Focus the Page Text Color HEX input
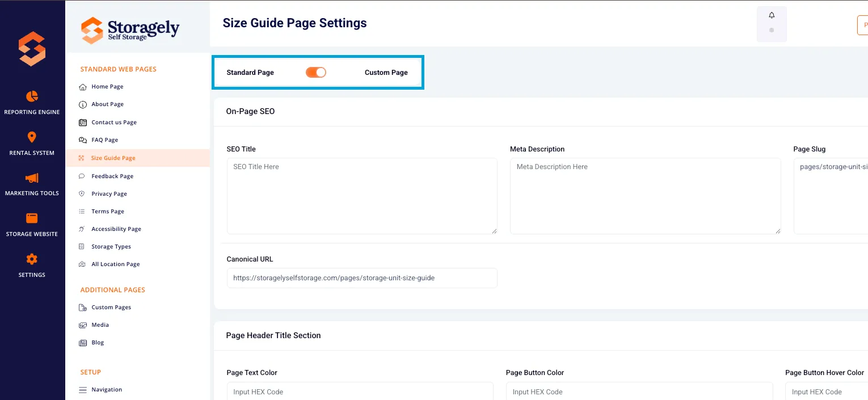868x400 pixels. pos(360,391)
